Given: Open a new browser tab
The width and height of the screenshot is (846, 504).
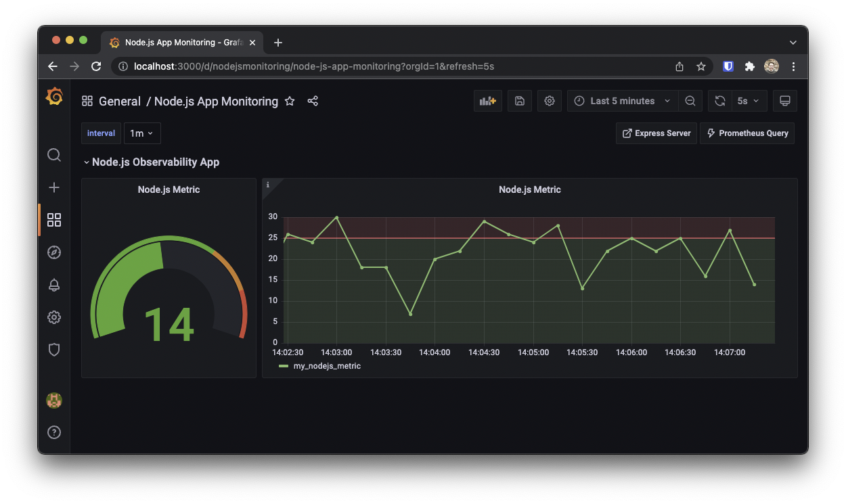Looking at the screenshot, I should 277,42.
